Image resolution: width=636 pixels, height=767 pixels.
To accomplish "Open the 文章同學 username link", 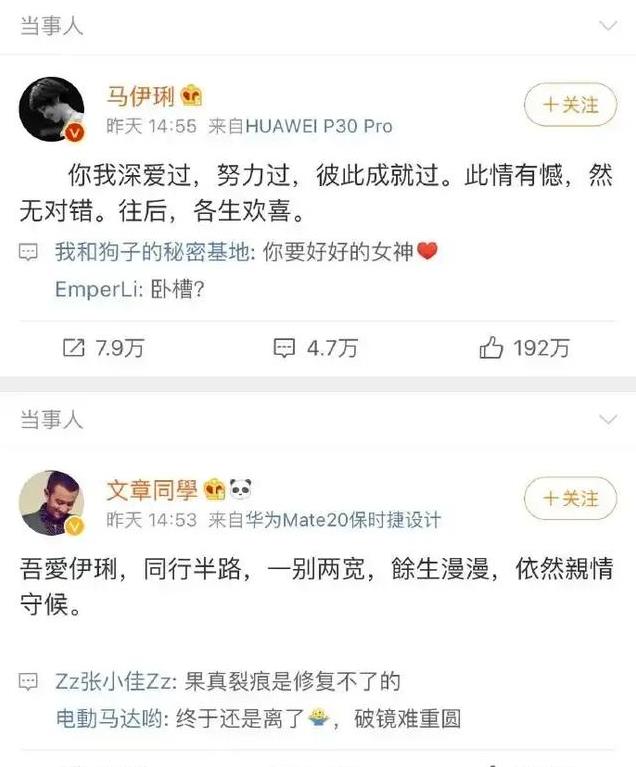I will [x=152, y=490].
